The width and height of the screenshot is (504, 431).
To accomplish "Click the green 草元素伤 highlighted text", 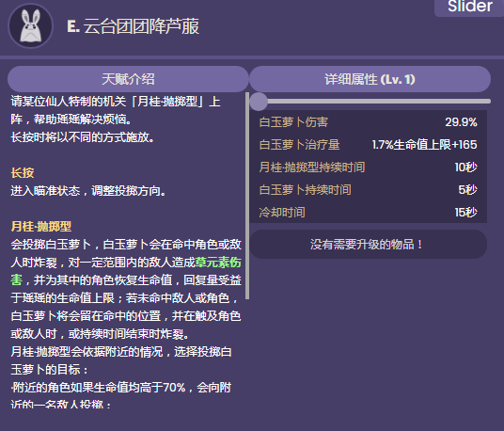I will pyautogui.click(x=218, y=263).
